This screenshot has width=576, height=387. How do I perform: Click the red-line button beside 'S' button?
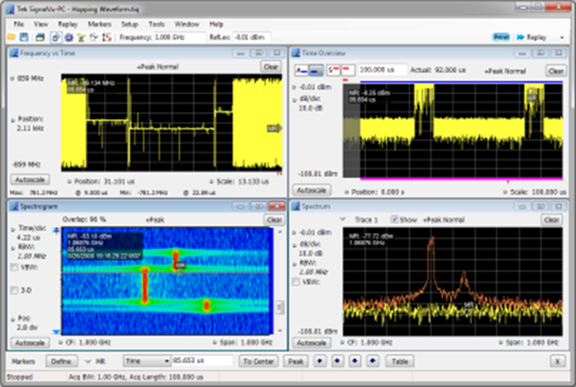pos(348,70)
